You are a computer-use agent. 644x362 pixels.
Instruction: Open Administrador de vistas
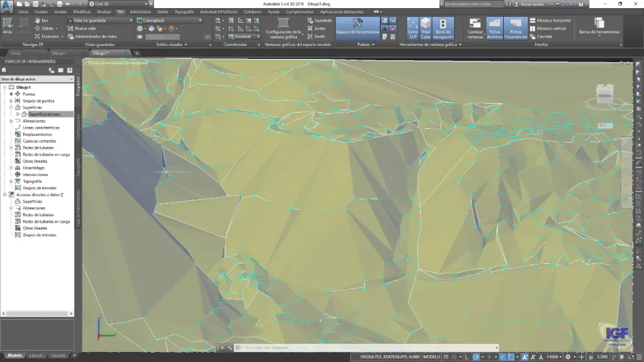(92, 36)
